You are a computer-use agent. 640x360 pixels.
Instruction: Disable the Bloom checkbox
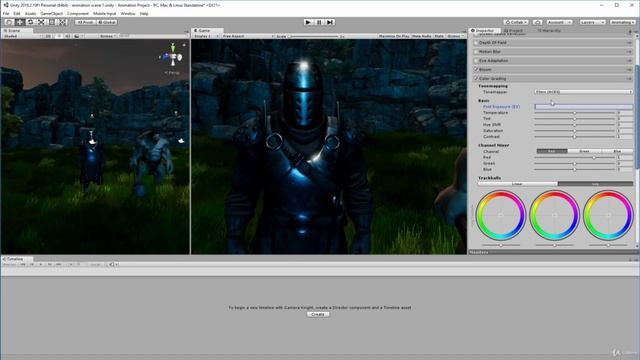476,69
